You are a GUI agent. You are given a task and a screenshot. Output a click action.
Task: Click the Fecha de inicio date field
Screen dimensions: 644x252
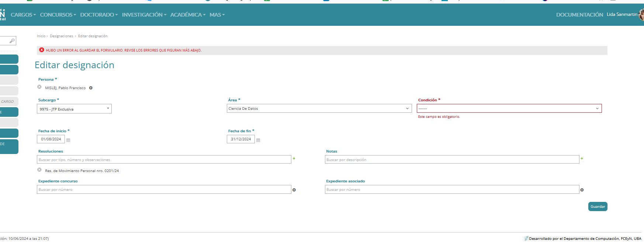point(51,139)
